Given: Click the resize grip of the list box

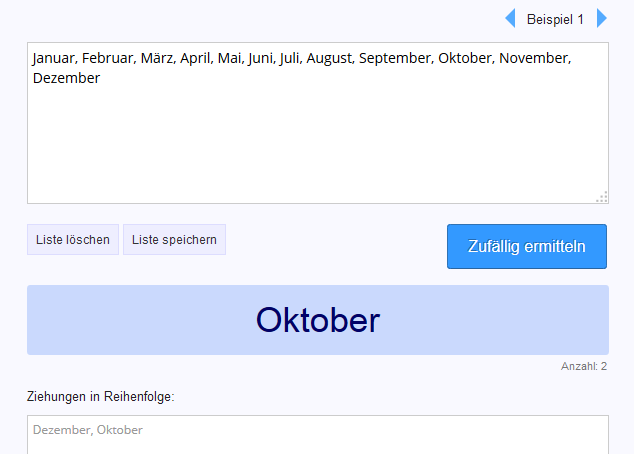Looking at the screenshot, I should pos(601,196).
